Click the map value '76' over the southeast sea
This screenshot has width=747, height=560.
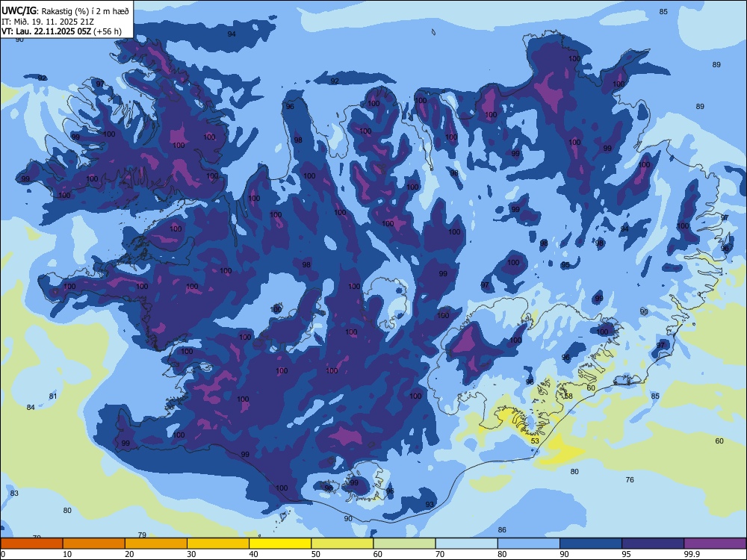630,479
